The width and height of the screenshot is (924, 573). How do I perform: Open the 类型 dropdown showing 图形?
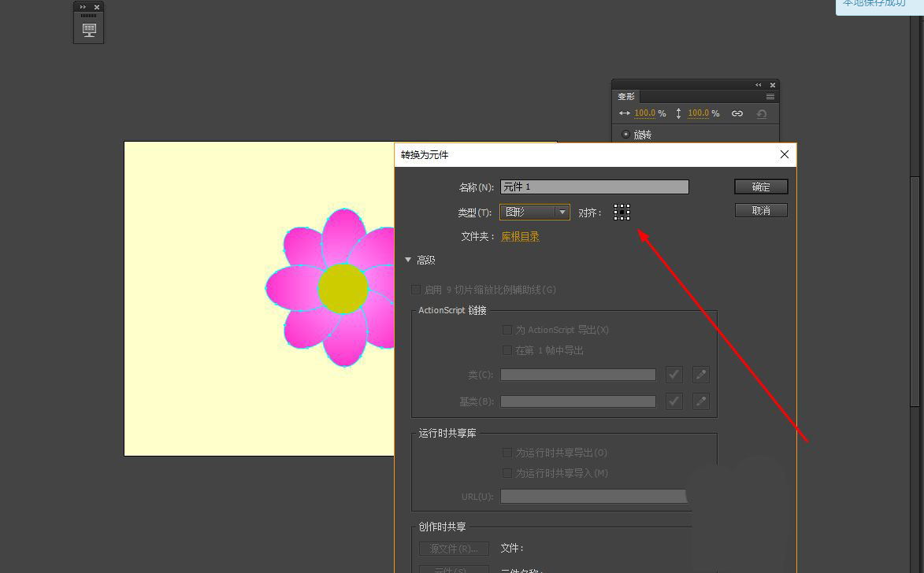pyautogui.click(x=535, y=212)
